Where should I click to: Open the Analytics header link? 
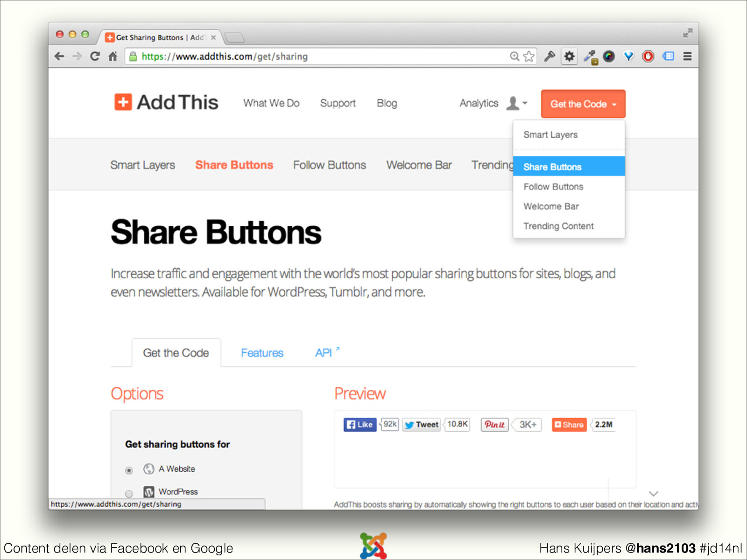point(479,103)
